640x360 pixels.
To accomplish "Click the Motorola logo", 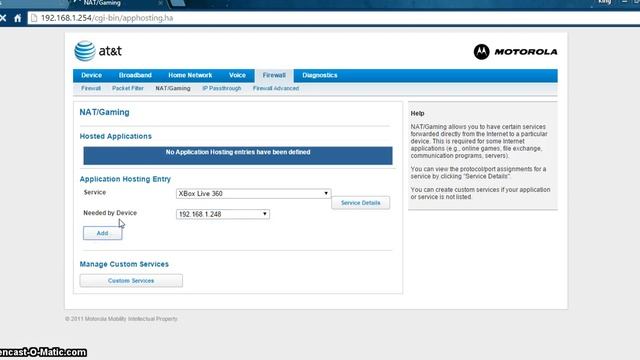I will (x=516, y=52).
